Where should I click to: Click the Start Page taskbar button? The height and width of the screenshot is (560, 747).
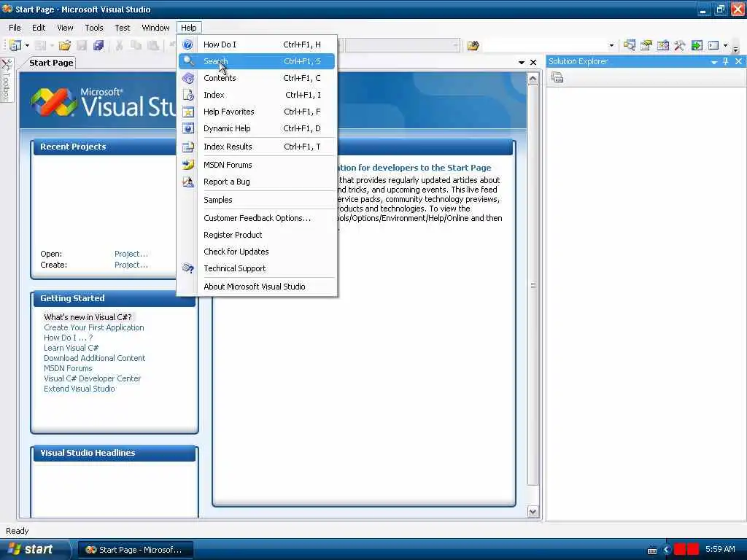pyautogui.click(x=135, y=550)
